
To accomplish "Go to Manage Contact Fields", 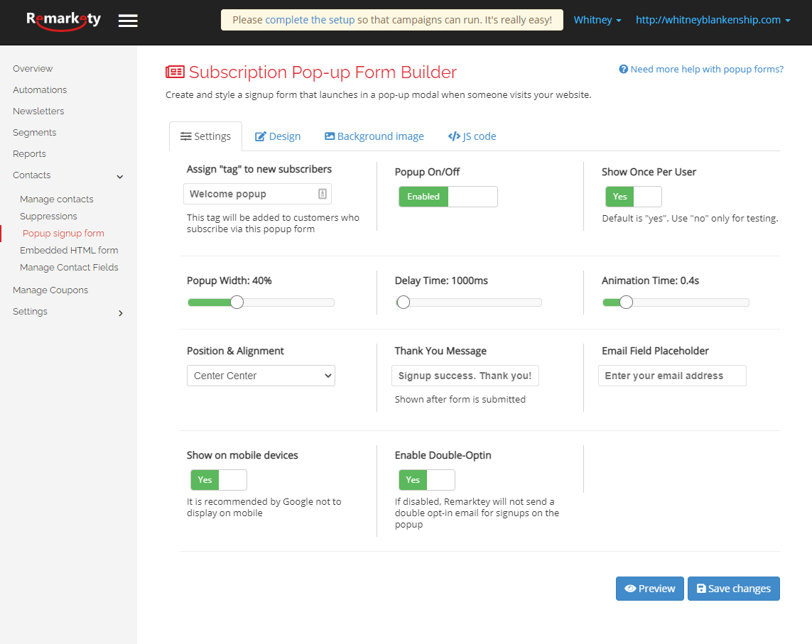I will click(69, 267).
